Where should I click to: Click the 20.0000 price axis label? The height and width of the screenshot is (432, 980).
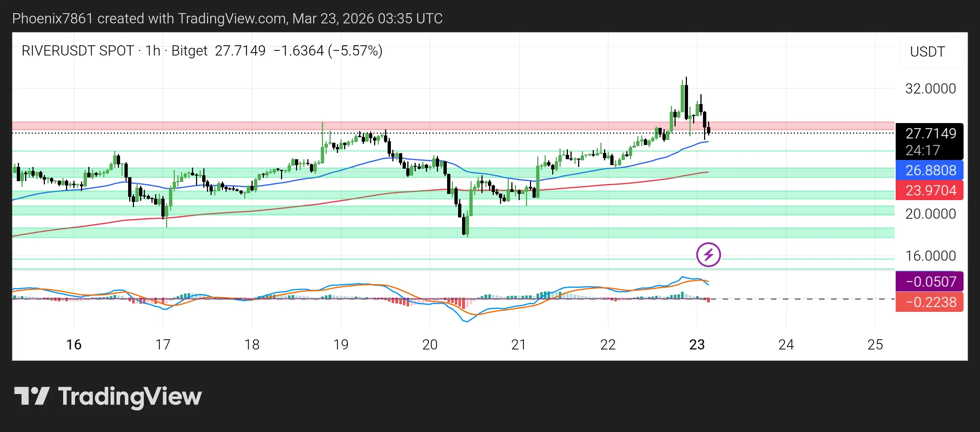(930, 214)
